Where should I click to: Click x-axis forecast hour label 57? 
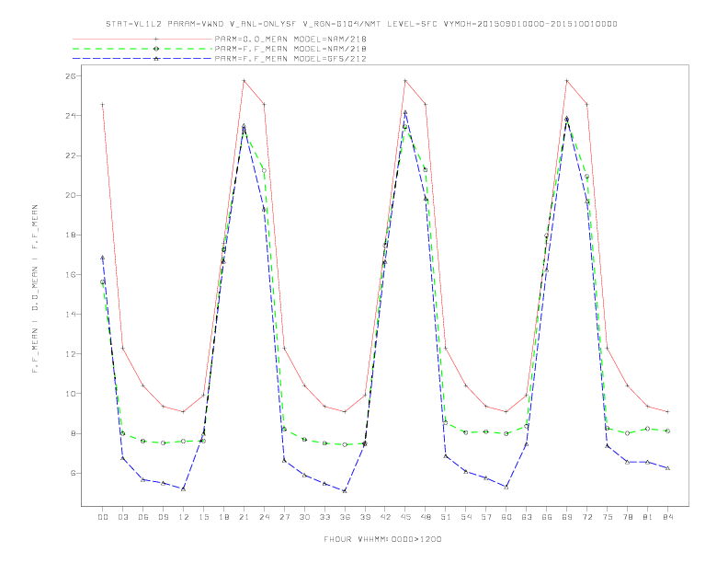pos(486,517)
